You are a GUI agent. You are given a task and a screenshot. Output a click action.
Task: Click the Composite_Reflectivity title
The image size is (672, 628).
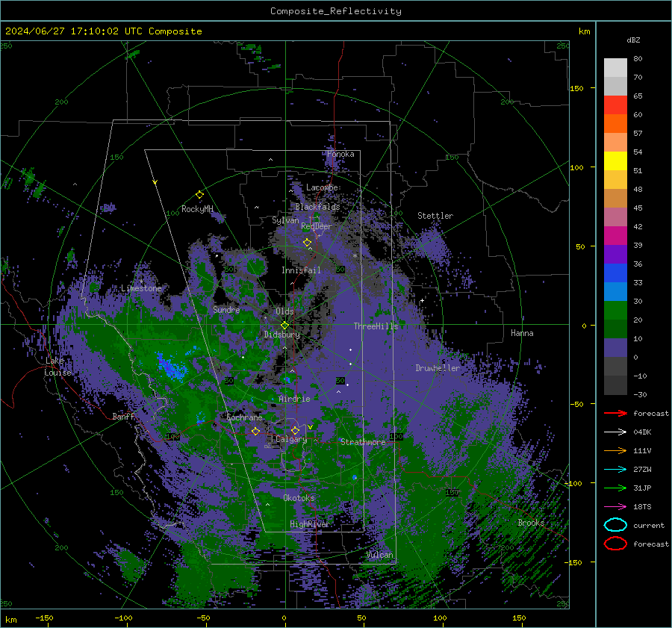point(336,11)
